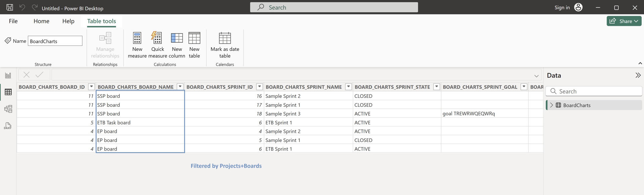The width and height of the screenshot is (644, 195).
Task: Create a New table
Action: pos(194,38)
